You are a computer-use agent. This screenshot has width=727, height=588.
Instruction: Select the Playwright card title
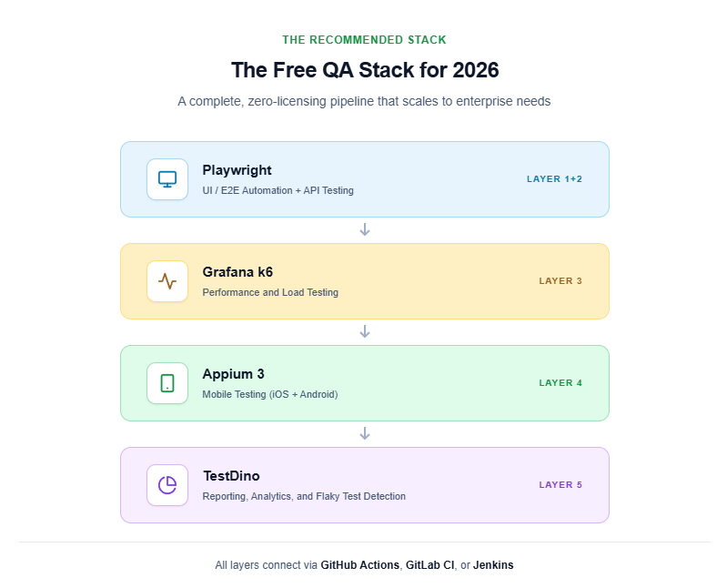(237, 170)
